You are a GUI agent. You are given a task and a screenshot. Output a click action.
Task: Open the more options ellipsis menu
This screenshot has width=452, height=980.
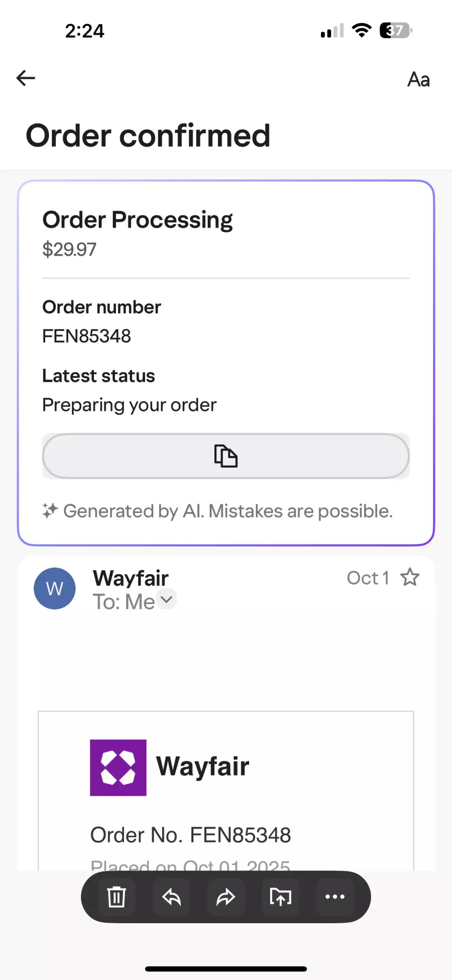click(x=335, y=897)
